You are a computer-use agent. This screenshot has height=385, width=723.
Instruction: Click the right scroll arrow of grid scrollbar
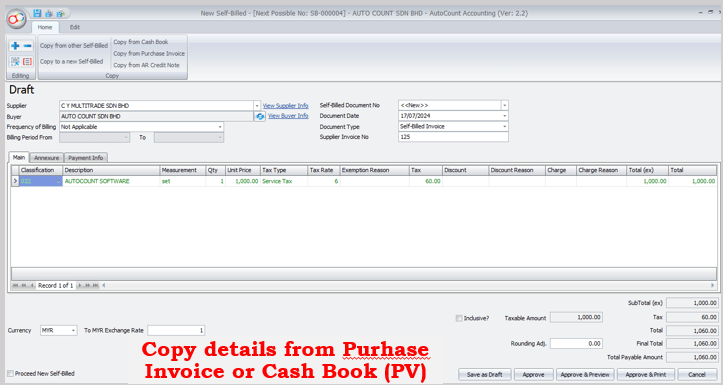[x=712, y=285]
